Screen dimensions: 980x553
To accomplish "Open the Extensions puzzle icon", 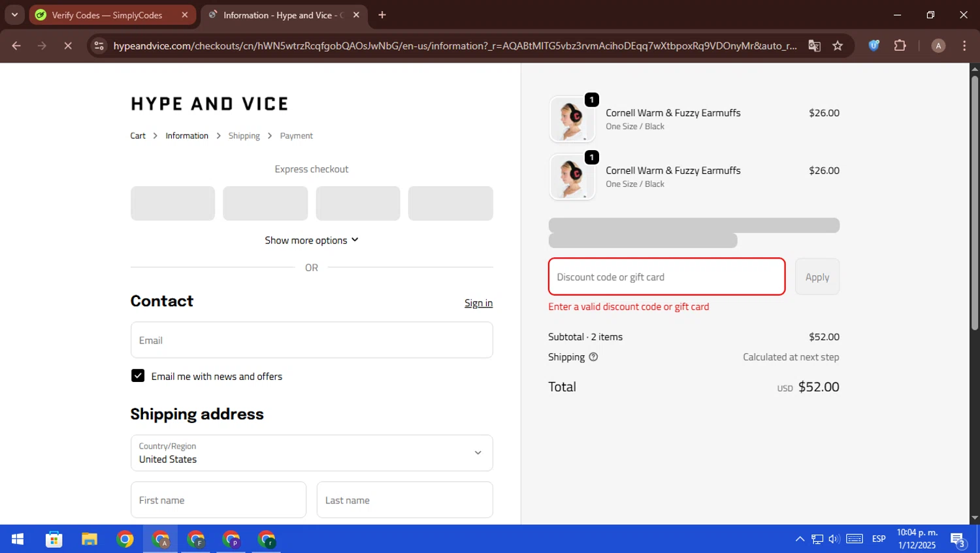I will click(x=900, y=46).
